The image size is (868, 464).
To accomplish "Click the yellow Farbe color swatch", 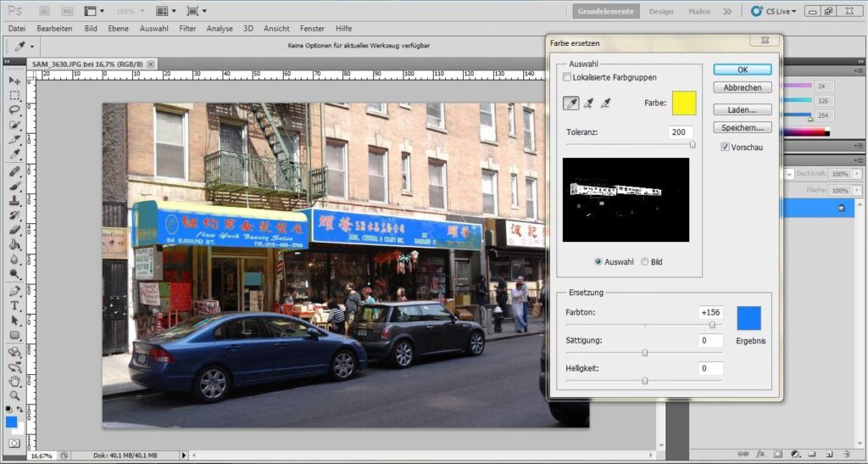I will tap(684, 103).
